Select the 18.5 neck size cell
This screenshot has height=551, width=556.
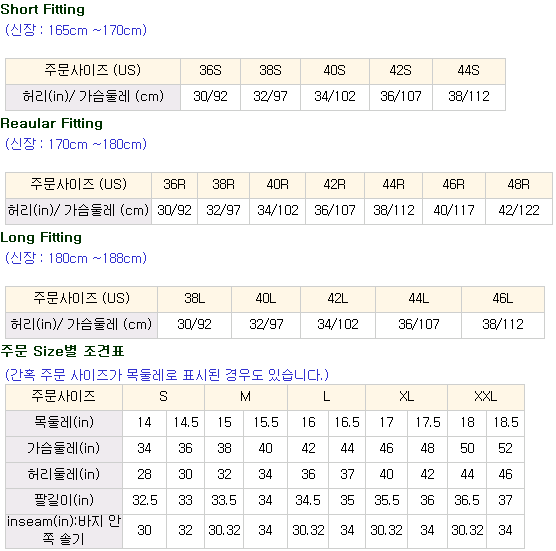tap(505, 423)
